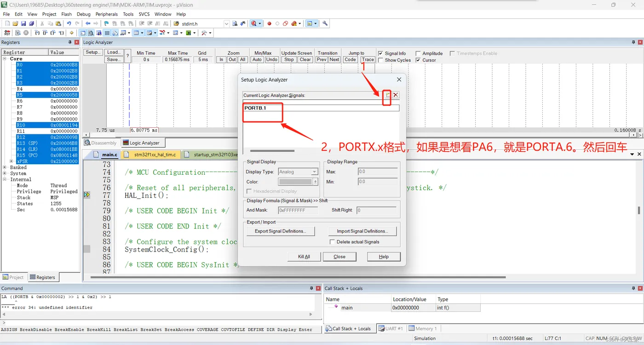
Task: Click the Step into icon
Action: tap(37, 33)
